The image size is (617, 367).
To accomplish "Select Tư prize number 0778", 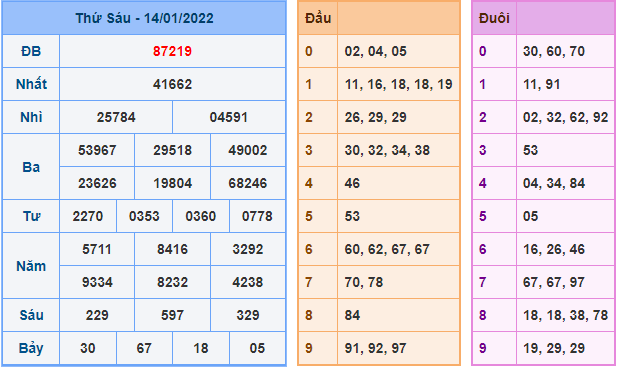I will (x=257, y=216).
